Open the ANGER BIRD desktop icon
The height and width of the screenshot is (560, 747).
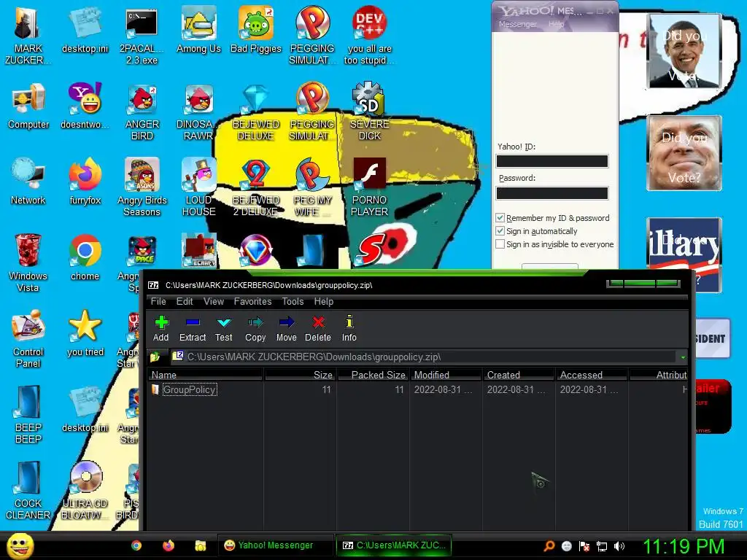click(142, 111)
